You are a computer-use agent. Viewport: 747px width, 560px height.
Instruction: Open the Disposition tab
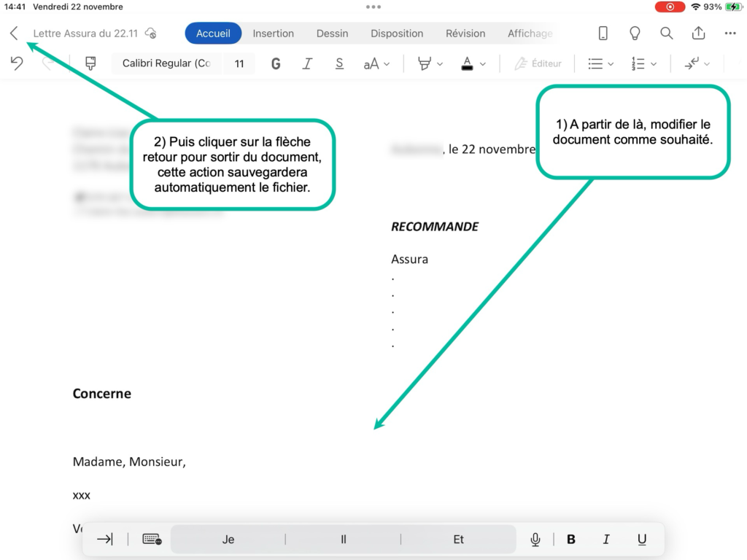click(397, 34)
